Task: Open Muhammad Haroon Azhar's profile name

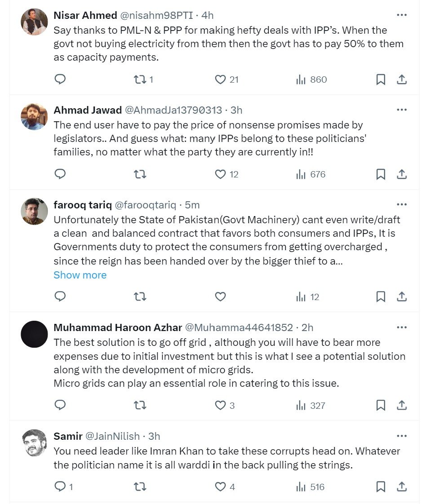Action: (118, 327)
